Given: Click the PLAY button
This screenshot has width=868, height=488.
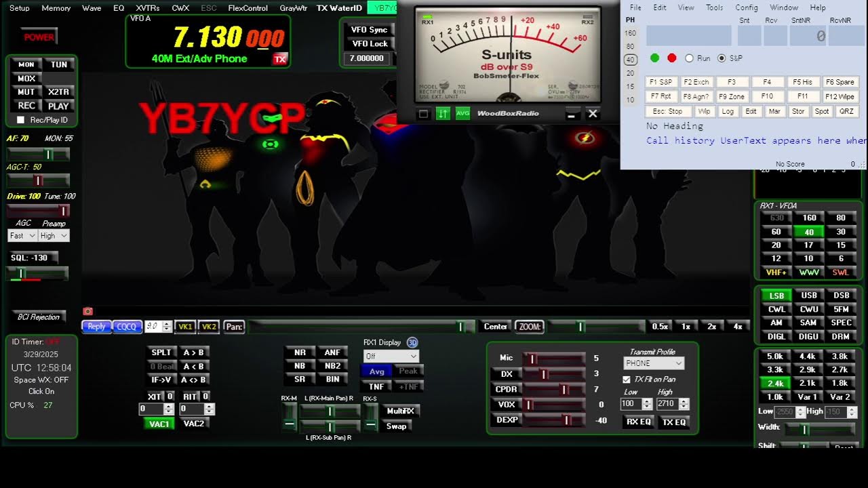Looking at the screenshot, I should [x=59, y=106].
